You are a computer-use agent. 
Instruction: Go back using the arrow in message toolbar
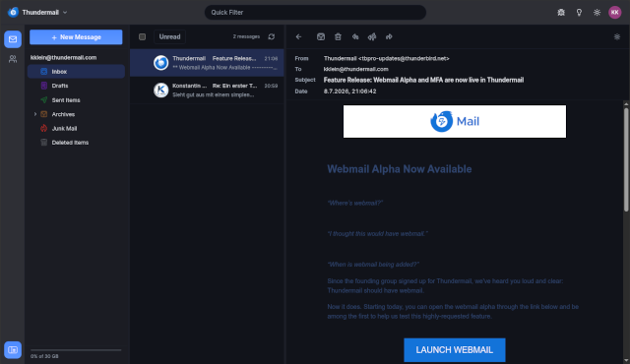click(298, 37)
